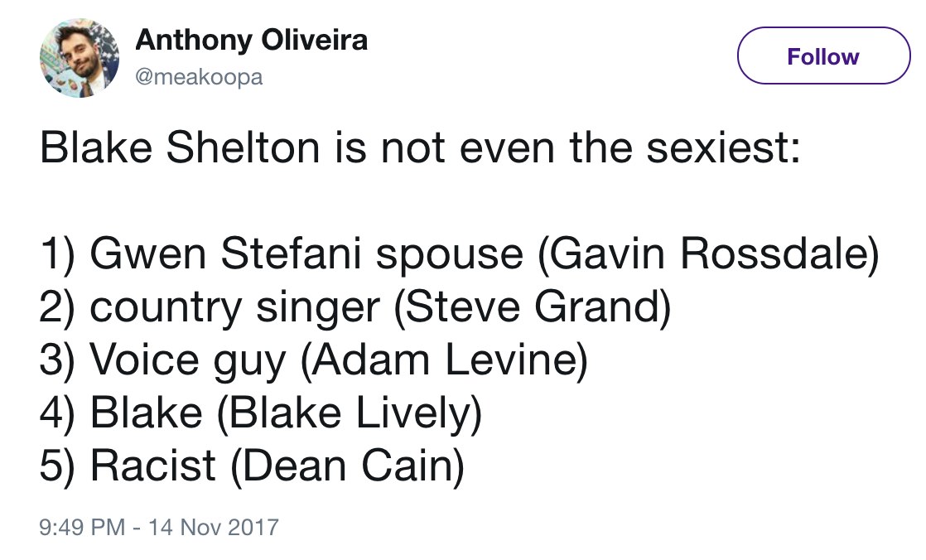The image size is (926, 560).
Task: Open Anthony Oliveira's profile picture
Action: (x=80, y=58)
